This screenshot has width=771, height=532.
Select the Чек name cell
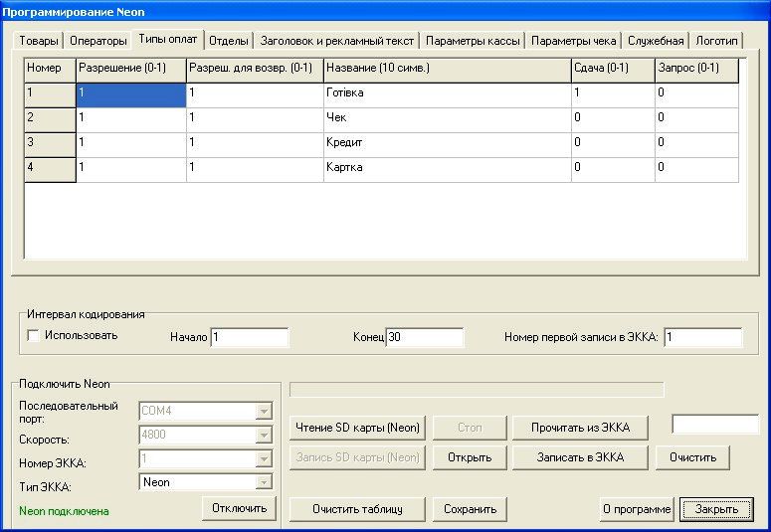448,120
